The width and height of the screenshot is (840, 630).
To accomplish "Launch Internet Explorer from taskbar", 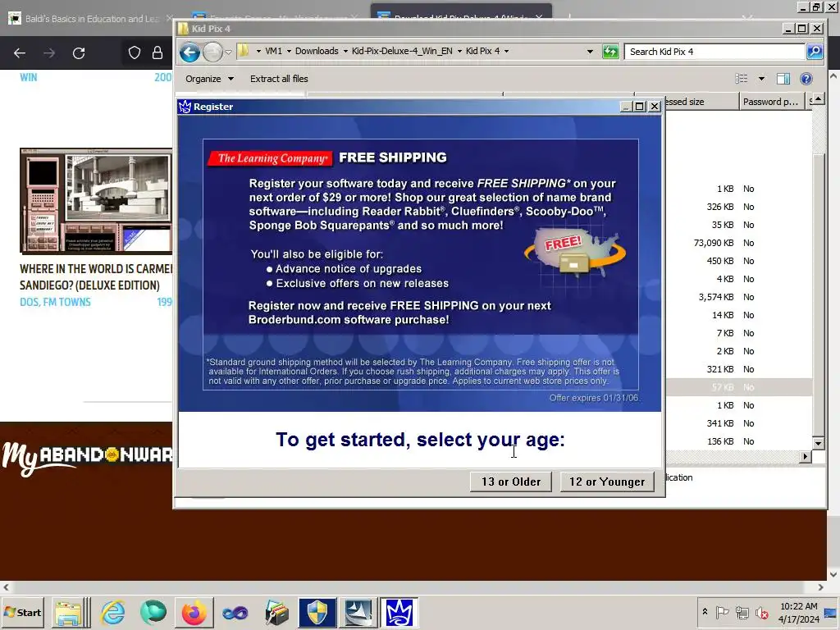I will [112, 612].
